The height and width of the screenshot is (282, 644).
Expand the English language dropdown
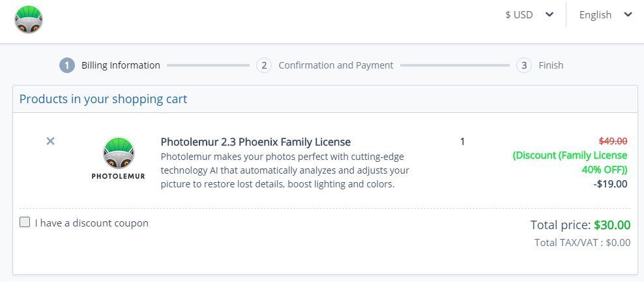coord(606,15)
